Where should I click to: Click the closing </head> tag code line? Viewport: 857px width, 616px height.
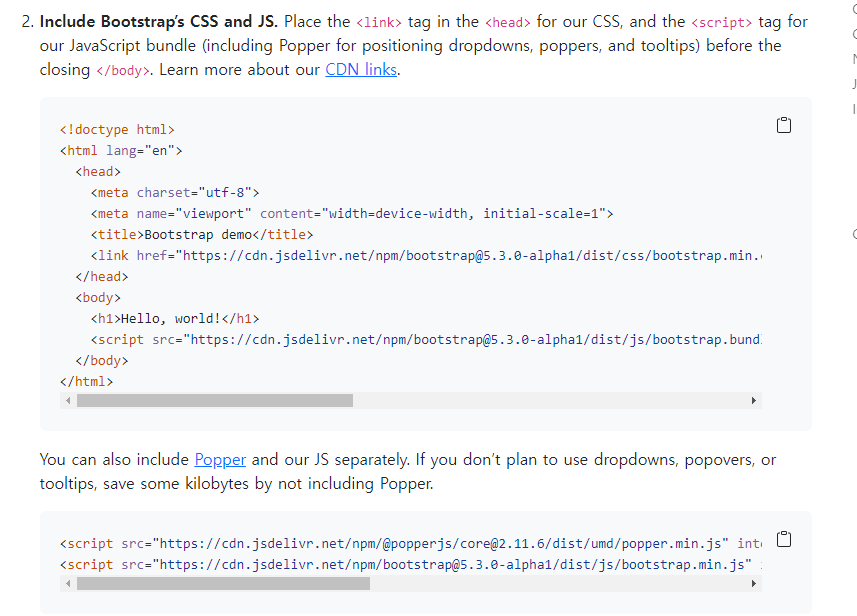102,277
